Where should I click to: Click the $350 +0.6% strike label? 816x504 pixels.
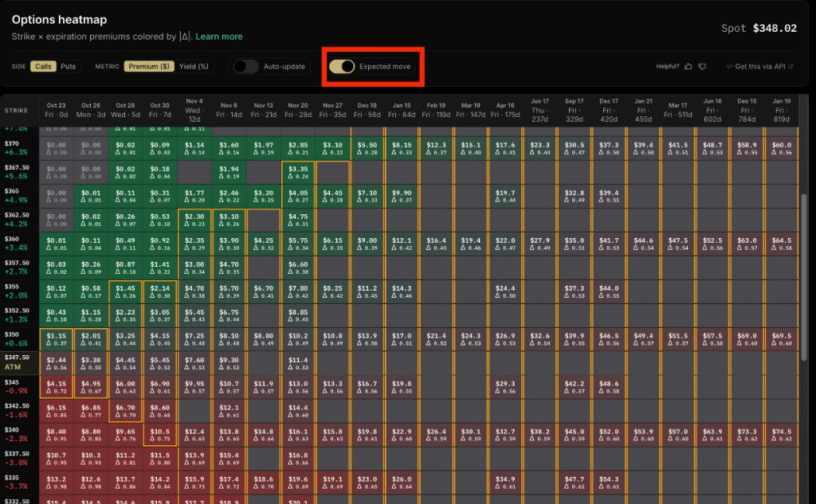(x=19, y=339)
